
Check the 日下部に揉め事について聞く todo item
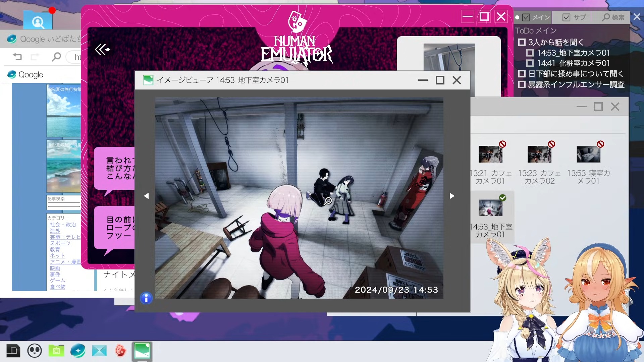pos(522,74)
